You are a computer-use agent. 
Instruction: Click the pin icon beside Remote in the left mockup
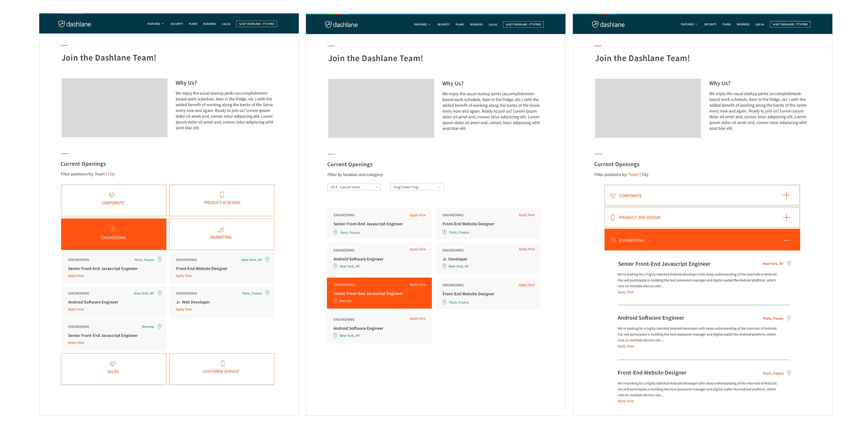click(x=160, y=326)
